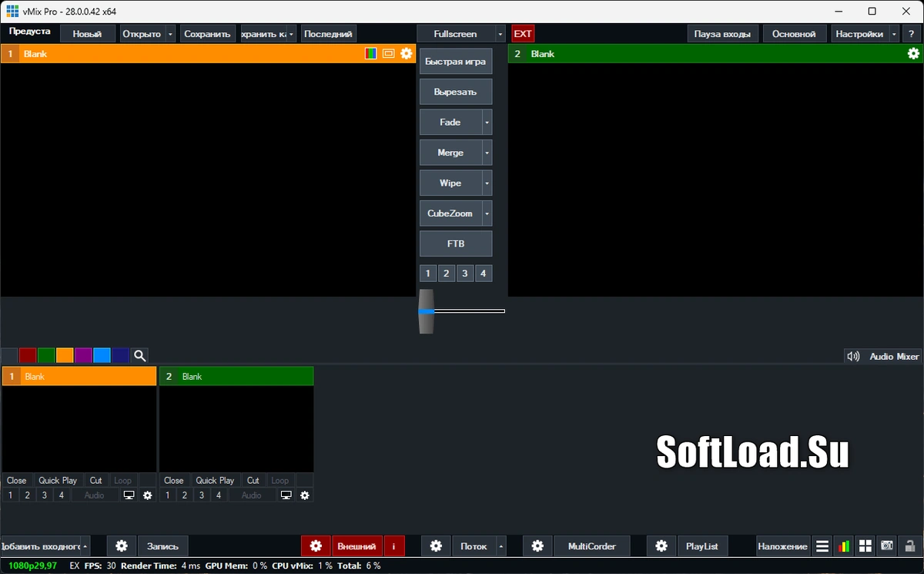Open gear settings on input 2 tile
This screenshot has width=924, height=574.
(305, 495)
